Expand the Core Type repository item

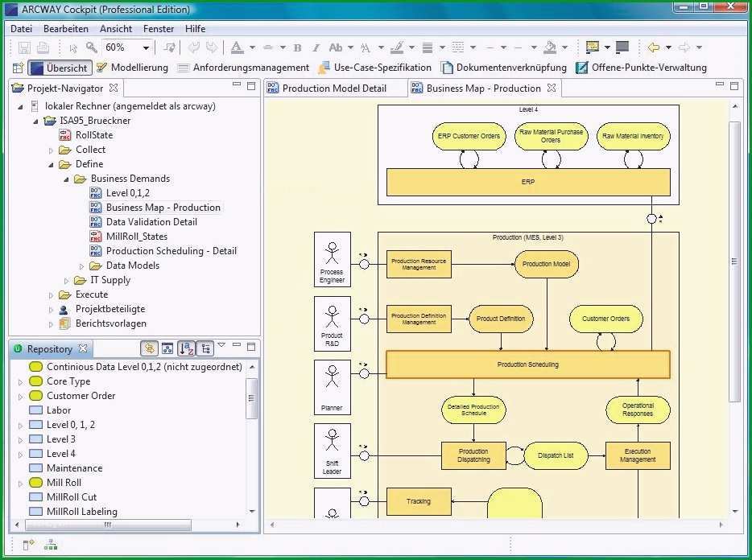click(20, 382)
